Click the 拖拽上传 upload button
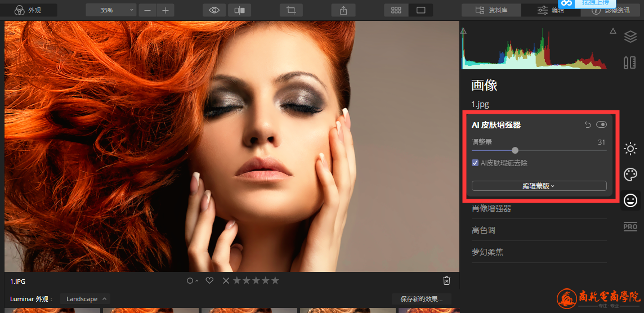 click(587, 3)
